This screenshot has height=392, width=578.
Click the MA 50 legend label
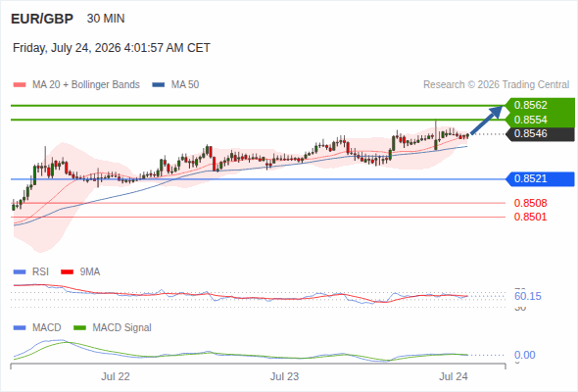click(x=185, y=85)
